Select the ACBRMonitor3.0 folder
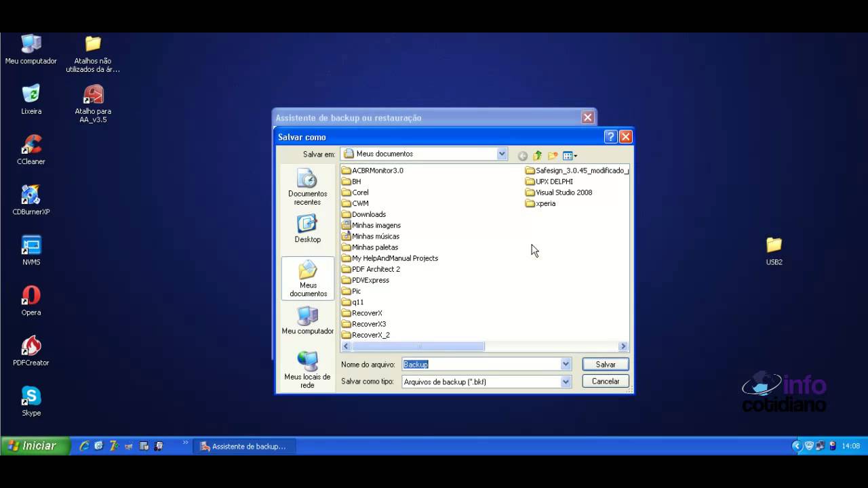This screenshot has height=488, width=868. coord(372,171)
